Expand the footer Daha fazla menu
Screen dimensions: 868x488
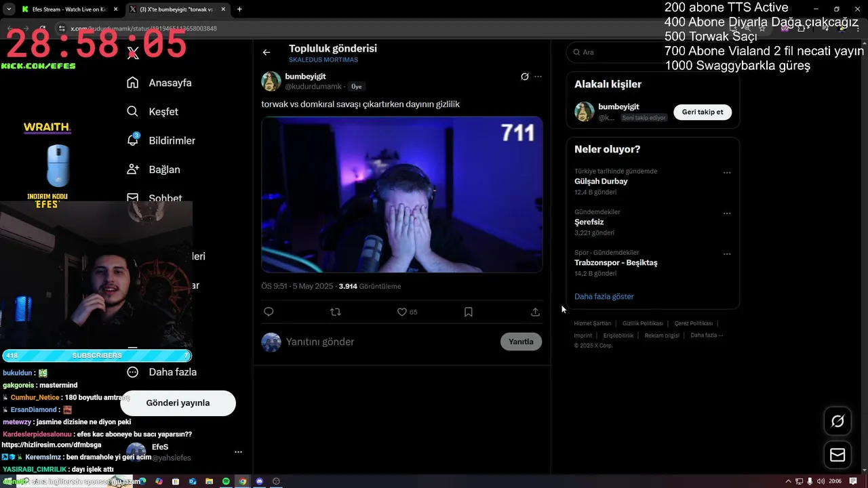click(707, 335)
